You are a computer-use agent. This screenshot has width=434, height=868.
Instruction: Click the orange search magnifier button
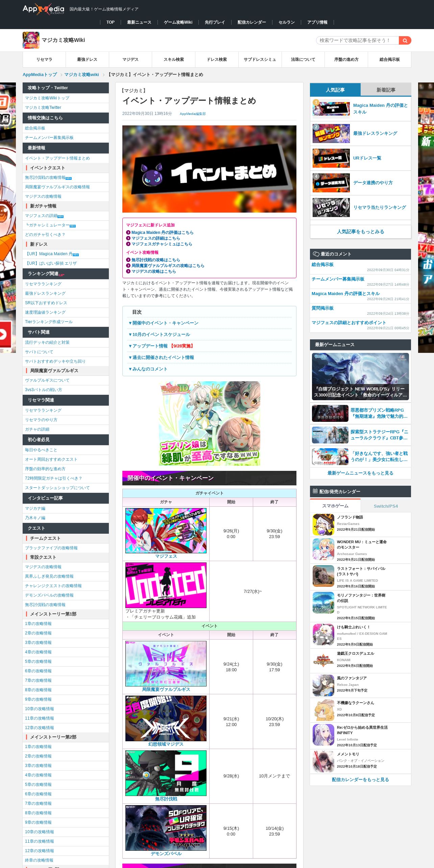405,41
